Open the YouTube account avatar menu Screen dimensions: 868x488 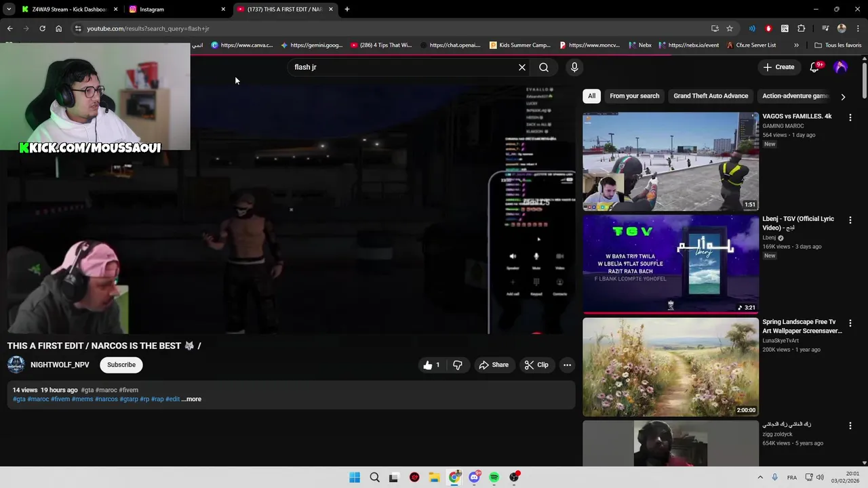point(841,67)
